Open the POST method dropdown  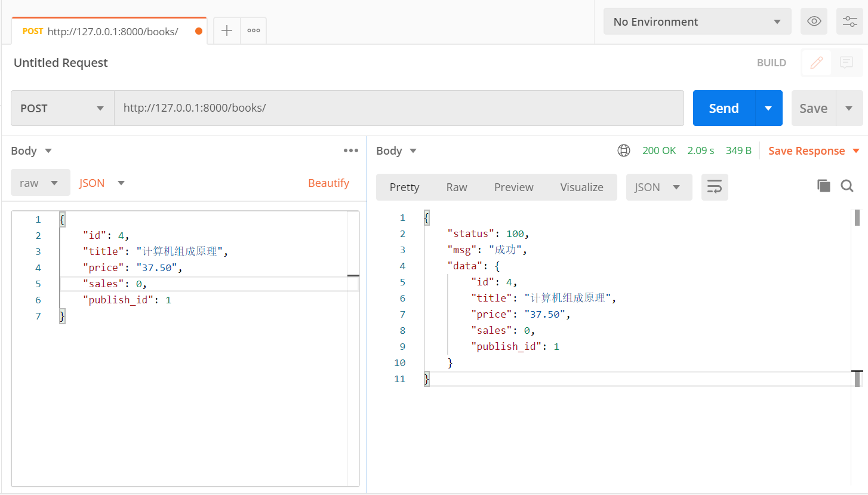coord(63,108)
